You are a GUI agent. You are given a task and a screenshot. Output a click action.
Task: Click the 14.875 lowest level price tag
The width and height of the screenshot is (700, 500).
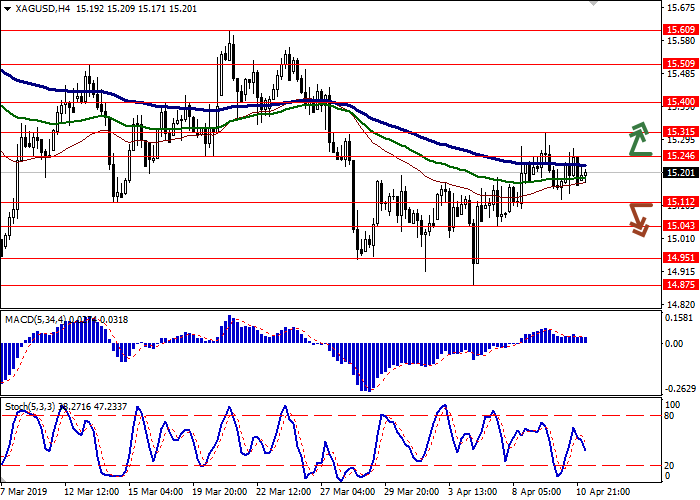tap(680, 285)
